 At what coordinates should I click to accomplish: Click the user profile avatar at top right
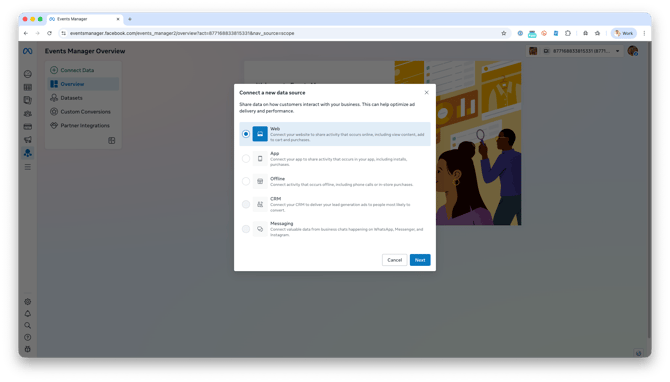tap(633, 51)
